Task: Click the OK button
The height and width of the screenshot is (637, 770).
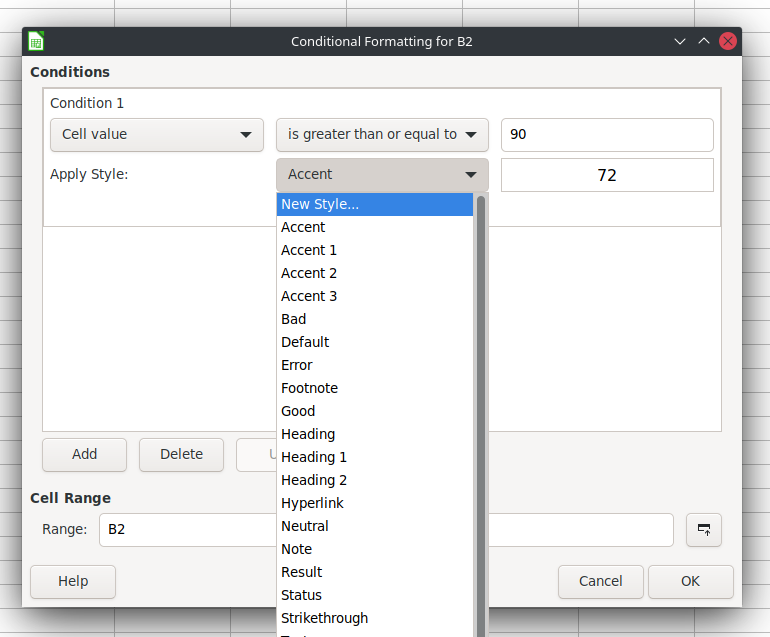Action: pos(690,582)
